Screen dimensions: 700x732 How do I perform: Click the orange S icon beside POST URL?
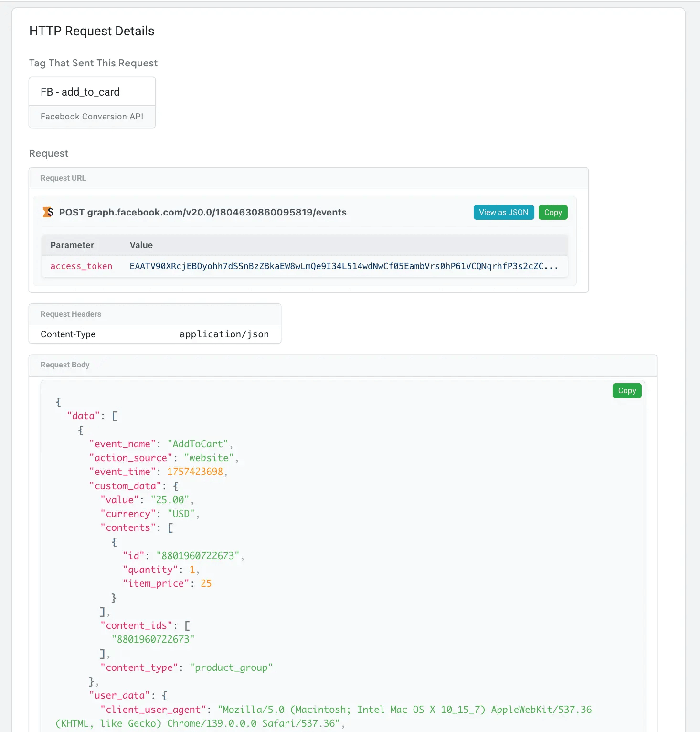click(48, 212)
